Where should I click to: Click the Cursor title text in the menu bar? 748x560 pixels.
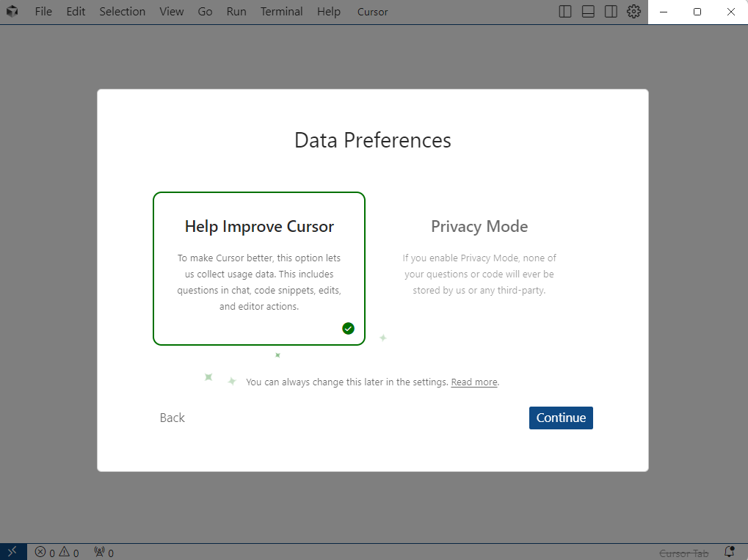click(x=373, y=12)
